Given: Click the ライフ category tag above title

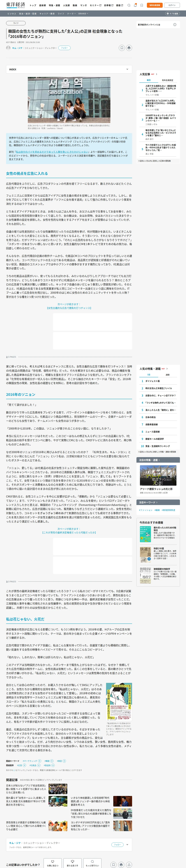Looking at the screenshot, I should (x=16, y=23).
